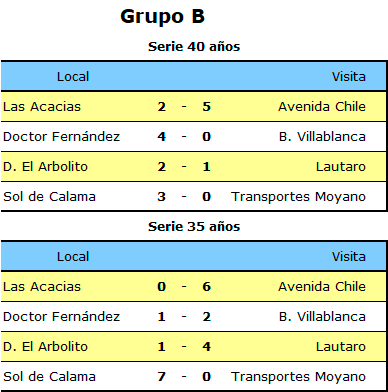Click the Grupo B heading
This screenshot has height=392, width=388.
coord(162,17)
